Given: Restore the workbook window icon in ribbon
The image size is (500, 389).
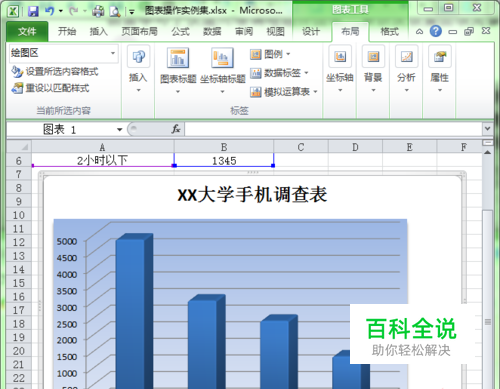Looking at the screenshot, I should point(469,32).
